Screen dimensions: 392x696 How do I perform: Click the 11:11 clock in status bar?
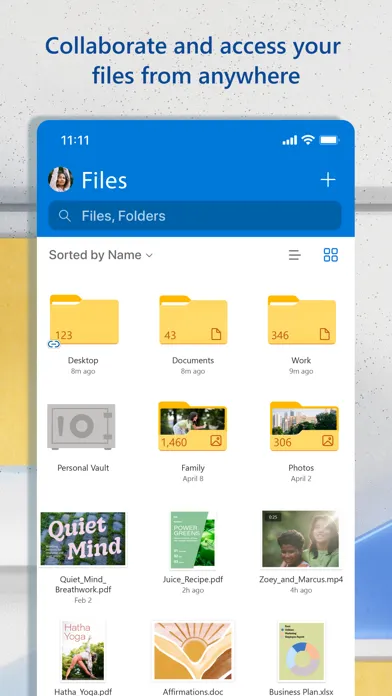pyautogui.click(x=75, y=140)
